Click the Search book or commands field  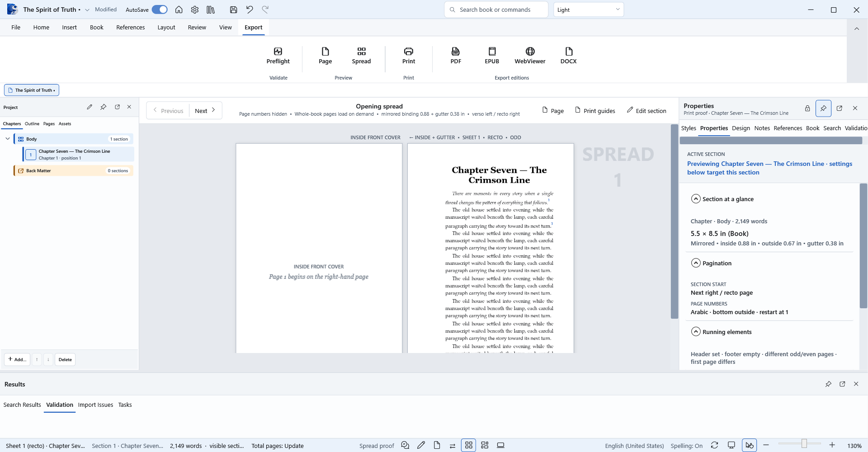tap(496, 9)
